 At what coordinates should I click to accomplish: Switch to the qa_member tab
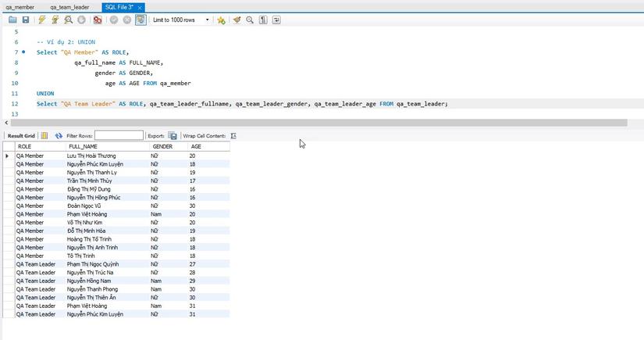pos(20,7)
